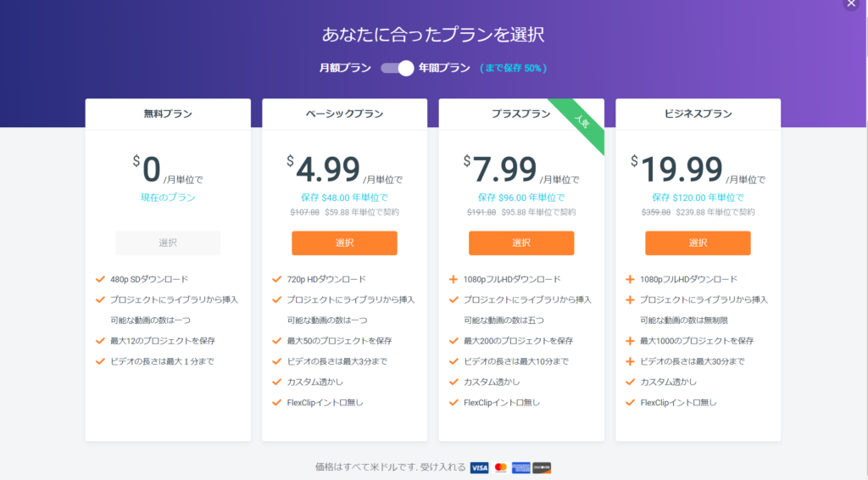Select the ベーシックプラン orange 選択 button

coord(344,243)
